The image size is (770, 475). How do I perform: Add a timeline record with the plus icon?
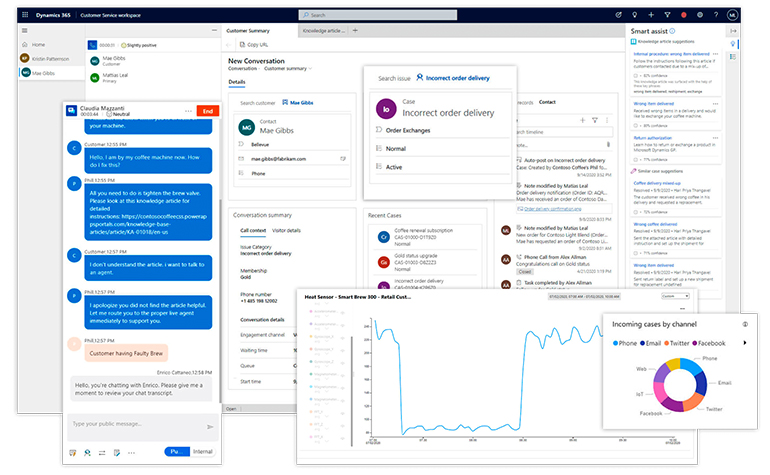pyautogui.click(x=582, y=120)
